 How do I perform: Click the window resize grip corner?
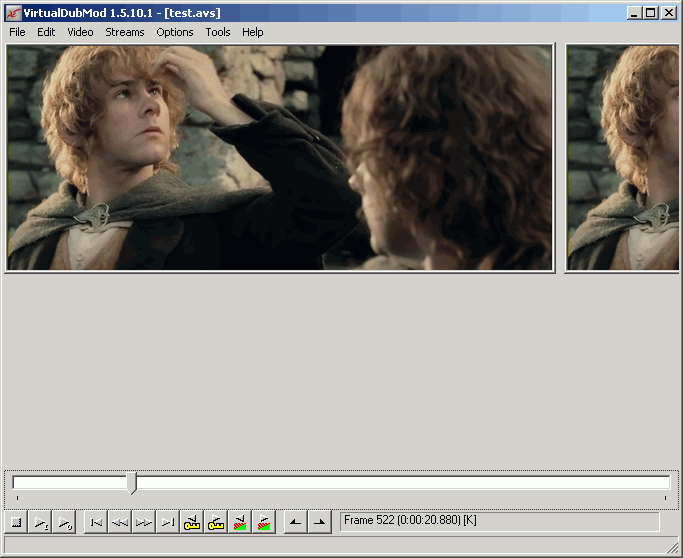(x=673, y=547)
